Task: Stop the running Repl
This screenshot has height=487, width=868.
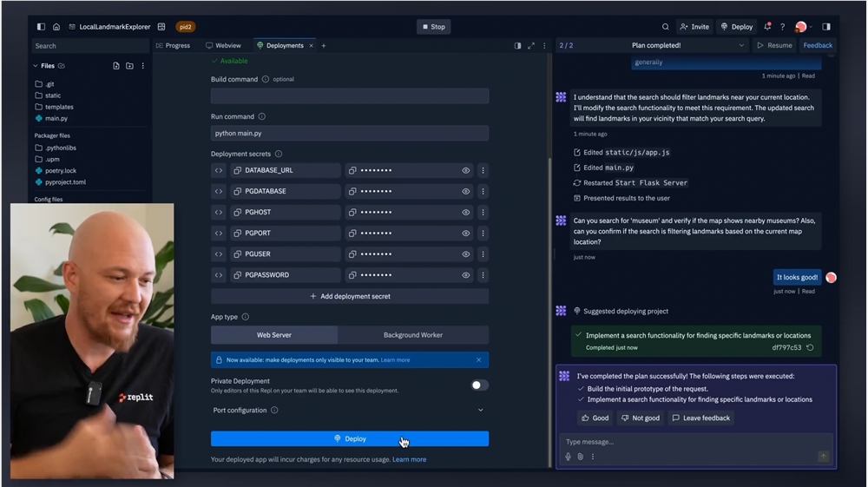Action: (x=433, y=27)
